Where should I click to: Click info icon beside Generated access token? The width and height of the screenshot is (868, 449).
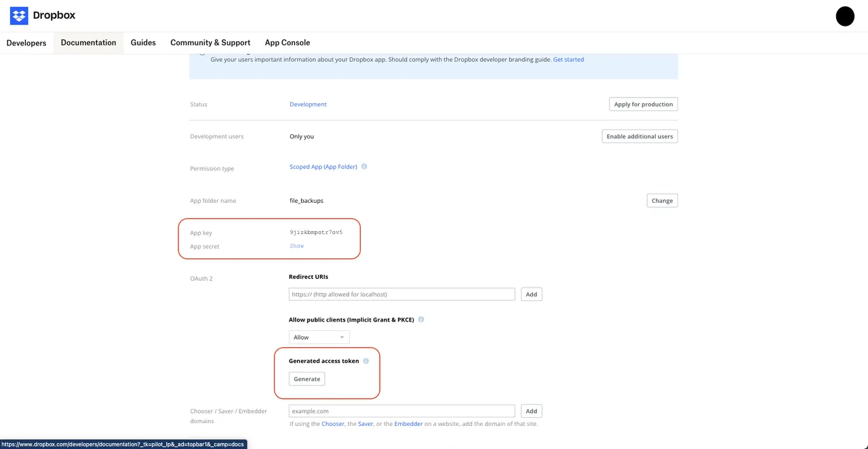tap(366, 361)
